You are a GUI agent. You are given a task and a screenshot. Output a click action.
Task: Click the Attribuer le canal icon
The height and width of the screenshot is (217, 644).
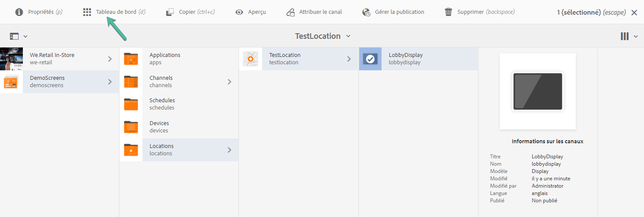[290, 12]
